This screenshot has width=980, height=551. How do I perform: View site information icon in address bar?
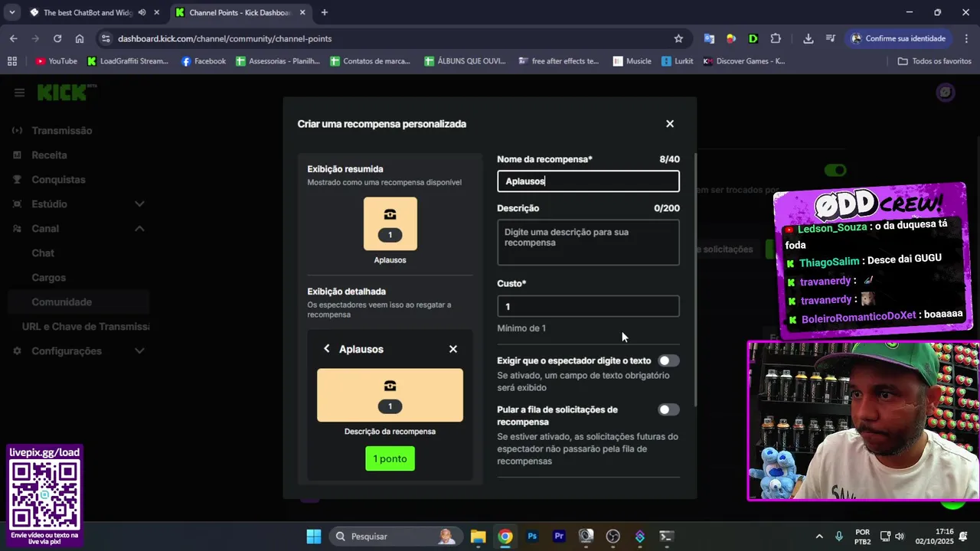(106, 38)
